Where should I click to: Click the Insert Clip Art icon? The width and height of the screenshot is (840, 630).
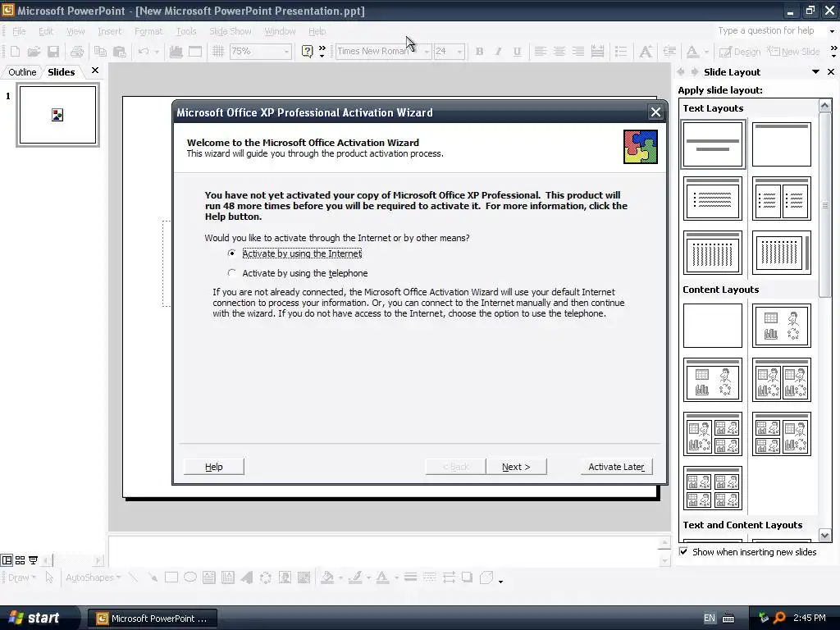click(x=285, y=577)
